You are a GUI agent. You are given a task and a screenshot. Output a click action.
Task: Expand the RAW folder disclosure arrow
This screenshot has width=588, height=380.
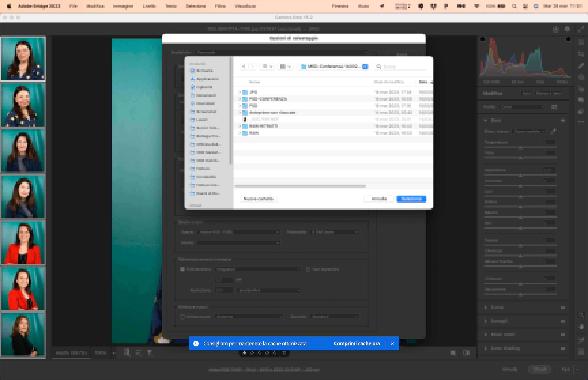240,133
